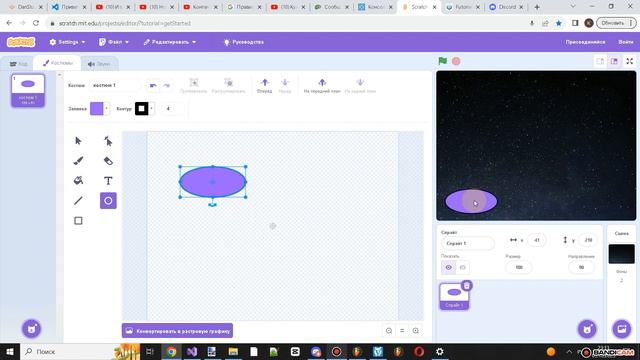This screenshot has width=640, height=360.
Task: Select the Reshape tool
Action: click(108, 141)
